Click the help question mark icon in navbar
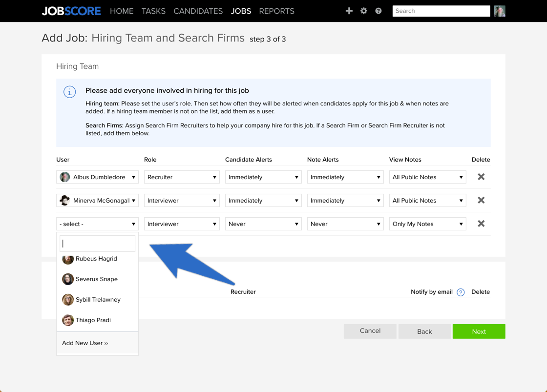This screenshot has width=547, height=392. 379,11
